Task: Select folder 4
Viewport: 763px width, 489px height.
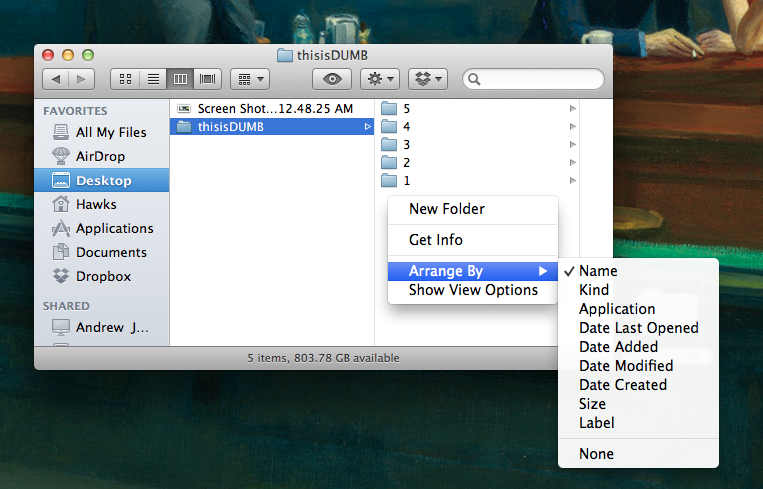Action: pos(479,127)
